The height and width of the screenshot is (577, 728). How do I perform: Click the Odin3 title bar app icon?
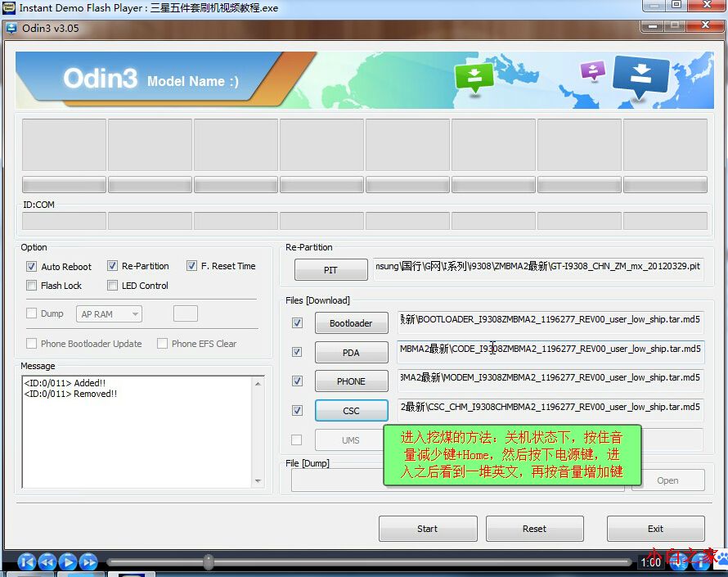click(11, 29)
